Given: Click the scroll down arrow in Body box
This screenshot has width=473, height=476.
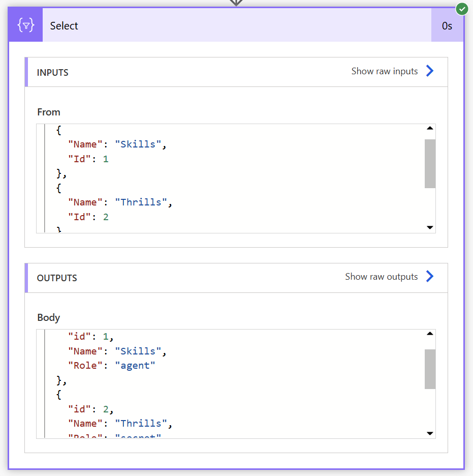Looking at the screenshot, I should [x=430, y=433].
